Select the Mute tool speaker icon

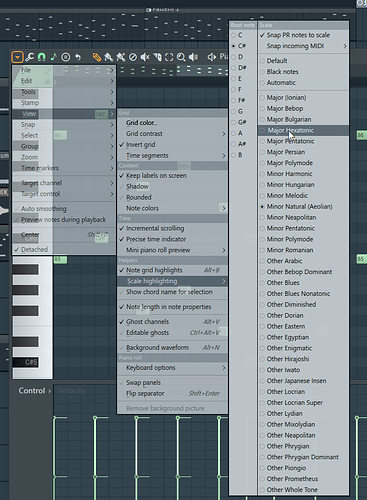point(145,57)
